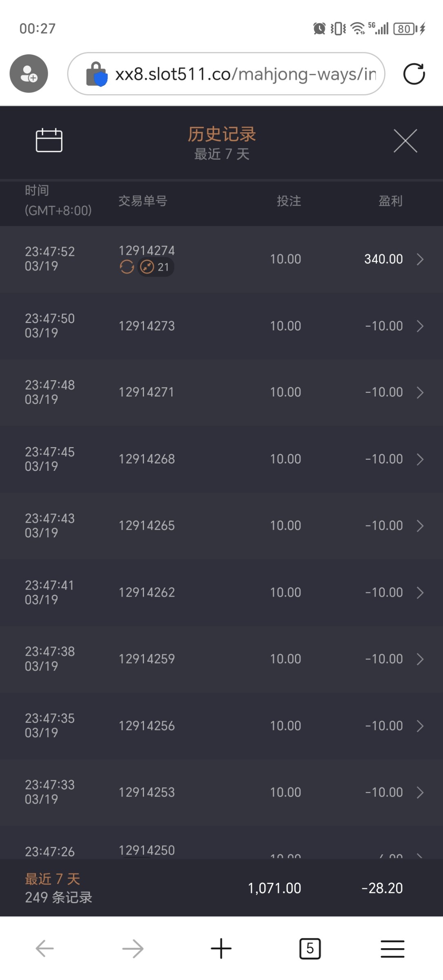This screenshot has width=443, height=980.
Task: Open a new tab with the plus icon
Action: coord(221,948)
